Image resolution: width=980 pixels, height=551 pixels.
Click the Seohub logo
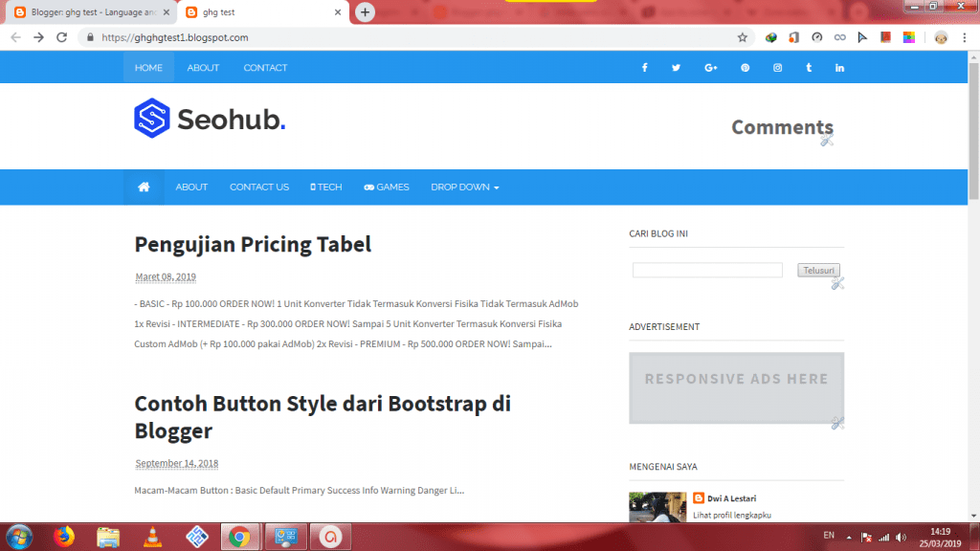click(210, 118)
